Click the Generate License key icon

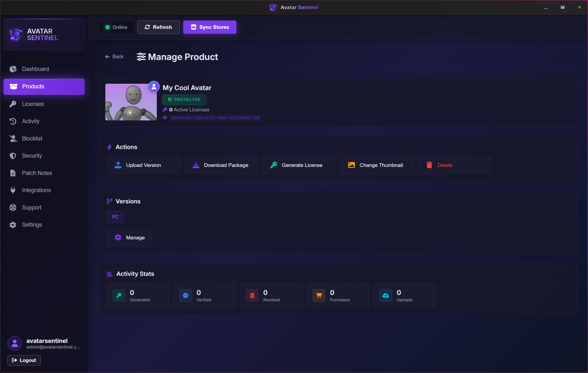(x=274, y=165)
